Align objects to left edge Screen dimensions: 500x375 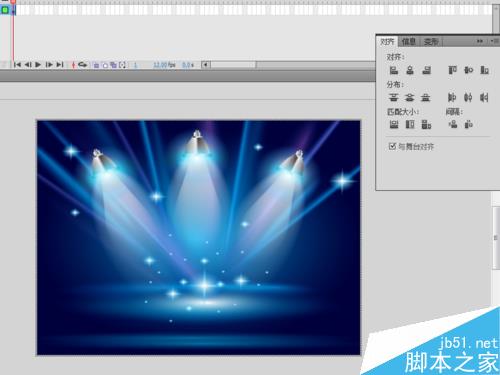click(x=394, y=70)
